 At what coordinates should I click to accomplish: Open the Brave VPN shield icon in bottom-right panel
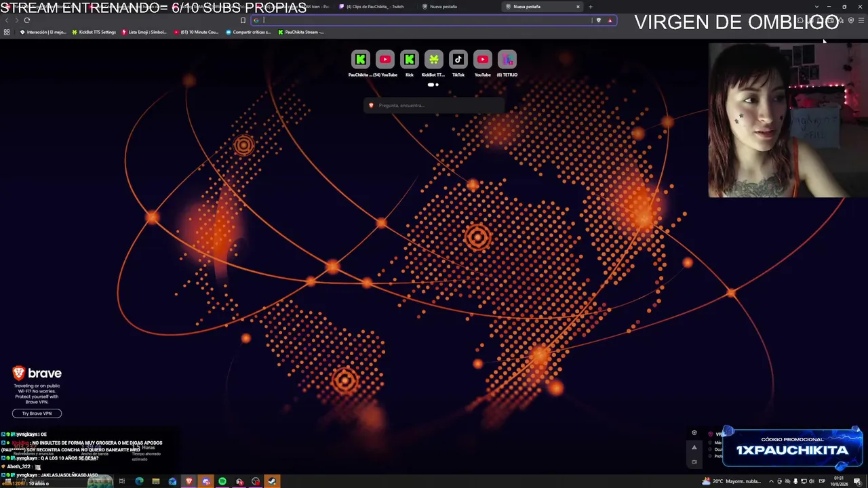[x=694, y=433]
